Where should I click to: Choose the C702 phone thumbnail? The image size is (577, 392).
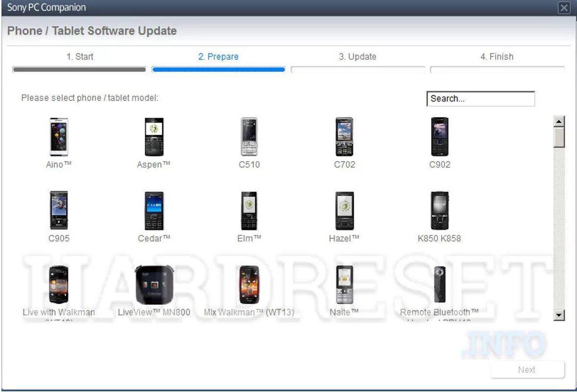[345, 137]
